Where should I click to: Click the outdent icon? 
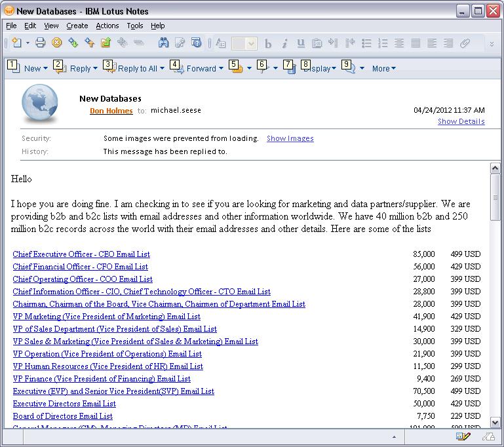(x=349, y=43)
